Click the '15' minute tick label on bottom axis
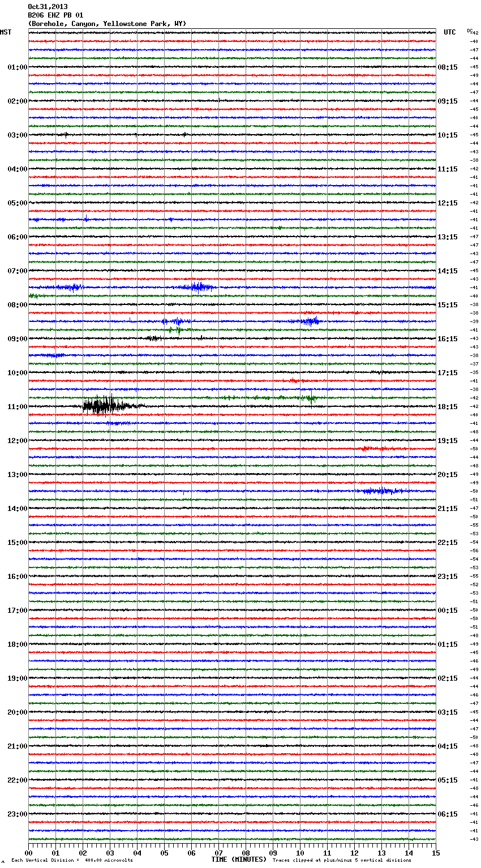 tap(436, 853)
